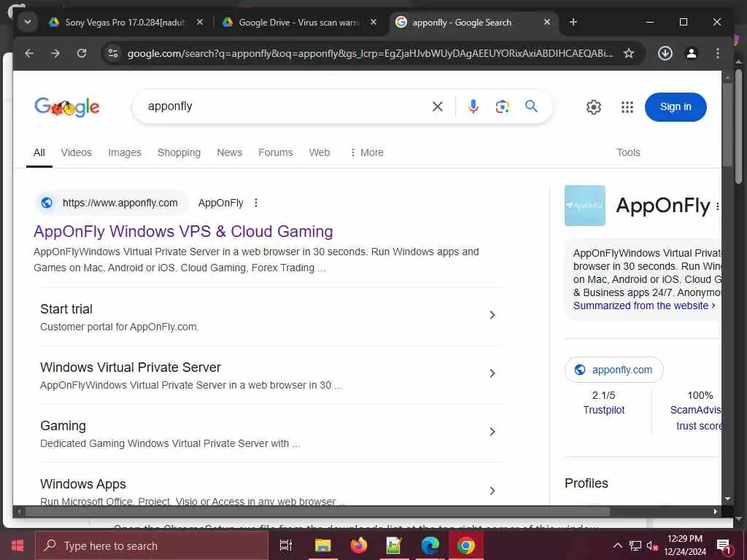Open the tab search dropdown arrow
Viewport: 747px width, 560px height.
(x=28, y=23)
